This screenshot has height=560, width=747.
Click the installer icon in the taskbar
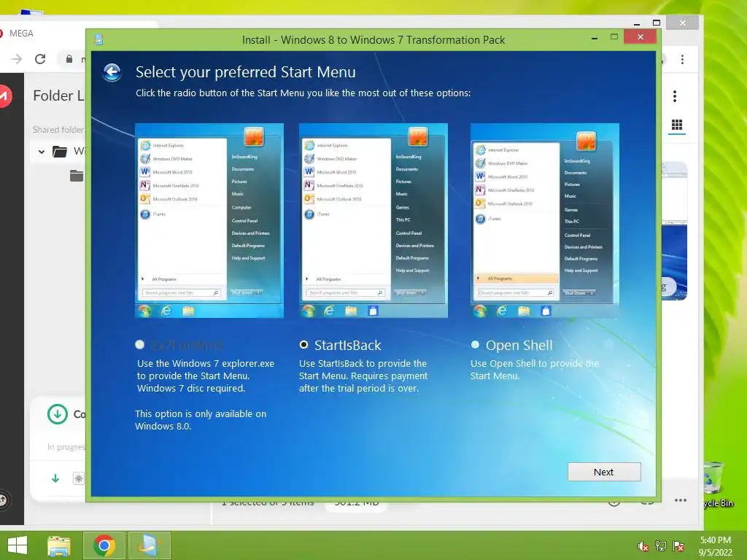click(149, 545)
